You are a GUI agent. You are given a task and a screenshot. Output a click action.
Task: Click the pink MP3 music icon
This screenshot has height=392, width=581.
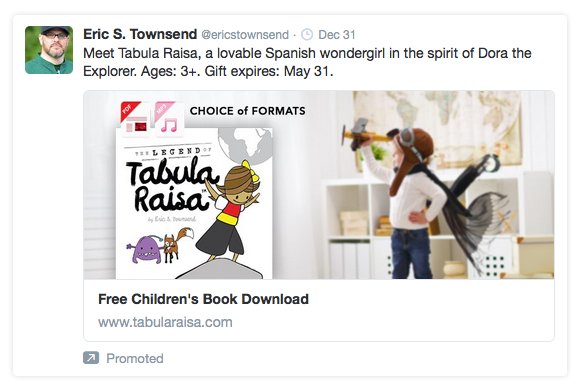[x=169, y=118]
